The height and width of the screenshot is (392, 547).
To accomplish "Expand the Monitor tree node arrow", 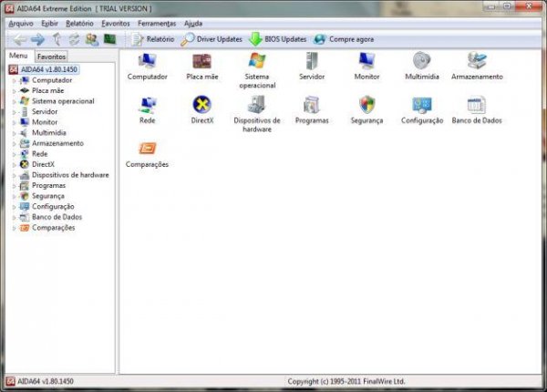I will pos(15,123).
